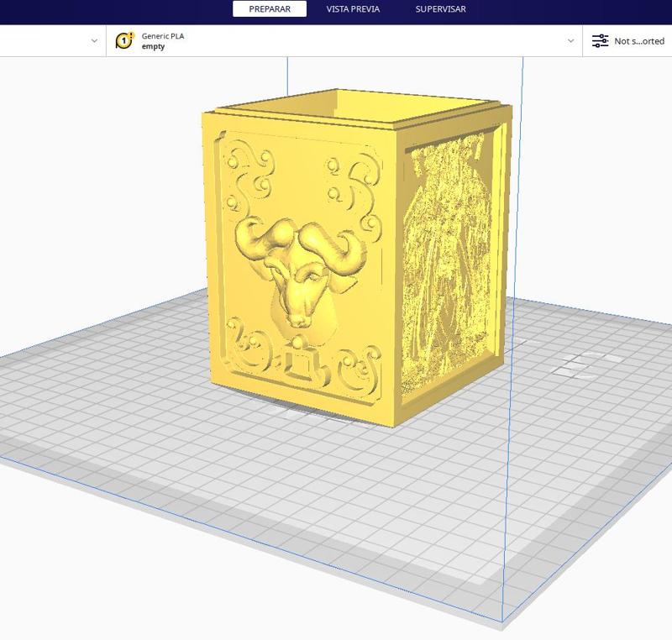Open the VISTA PREVIA tab

(x=353, y=9)
